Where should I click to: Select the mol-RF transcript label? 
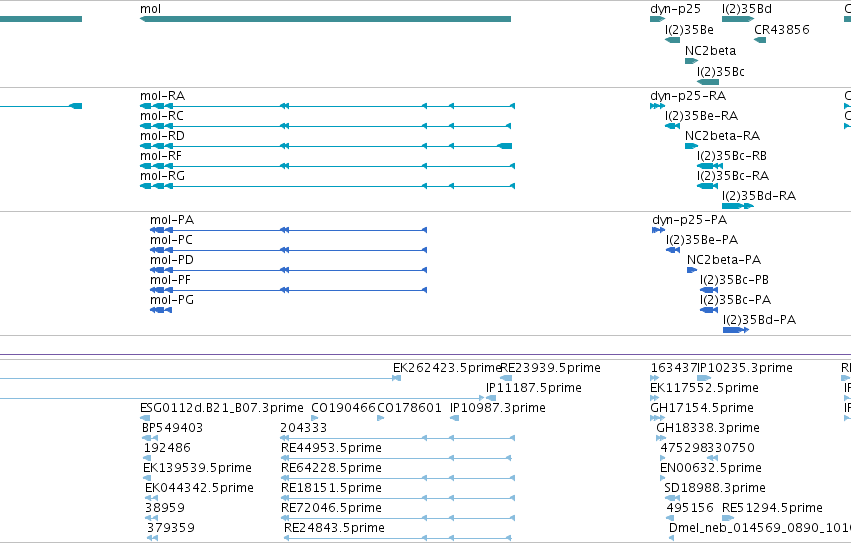click(161, 156)
